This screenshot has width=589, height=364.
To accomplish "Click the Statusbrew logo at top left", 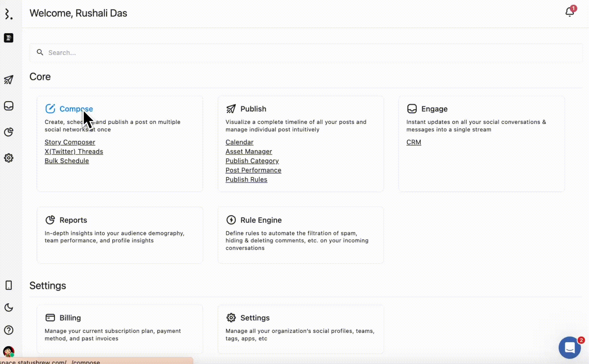I will pos(8,14).
